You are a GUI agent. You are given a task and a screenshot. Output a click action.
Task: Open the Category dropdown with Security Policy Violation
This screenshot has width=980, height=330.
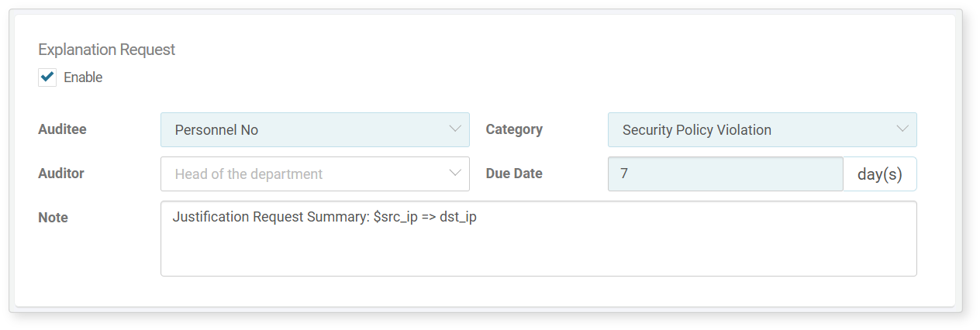762,130
